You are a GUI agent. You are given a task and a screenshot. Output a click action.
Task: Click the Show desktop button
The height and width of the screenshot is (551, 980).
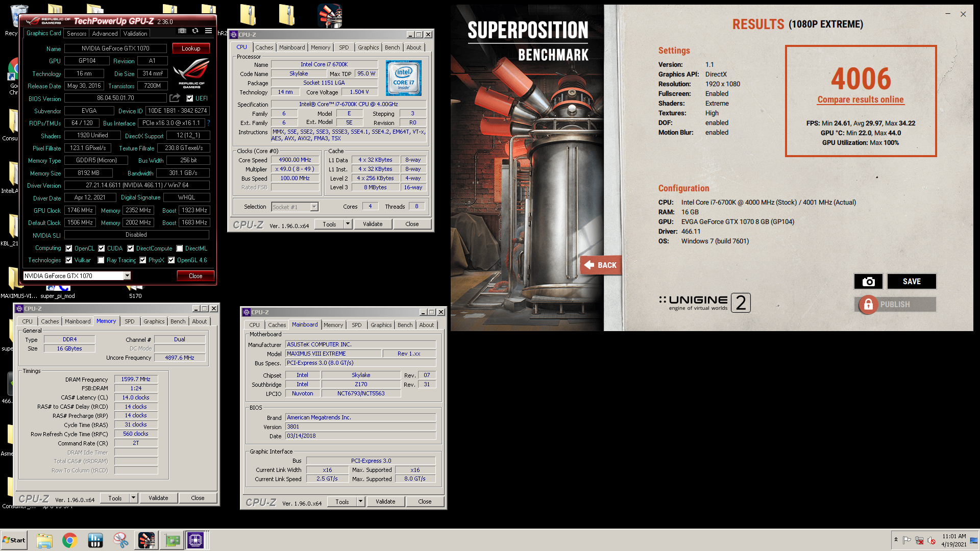(x=974, y=540)
